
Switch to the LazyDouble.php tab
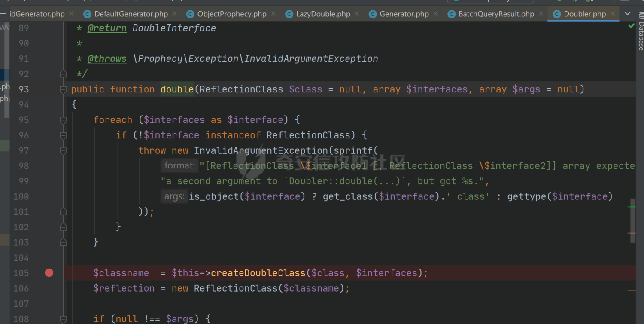[323, 14]
